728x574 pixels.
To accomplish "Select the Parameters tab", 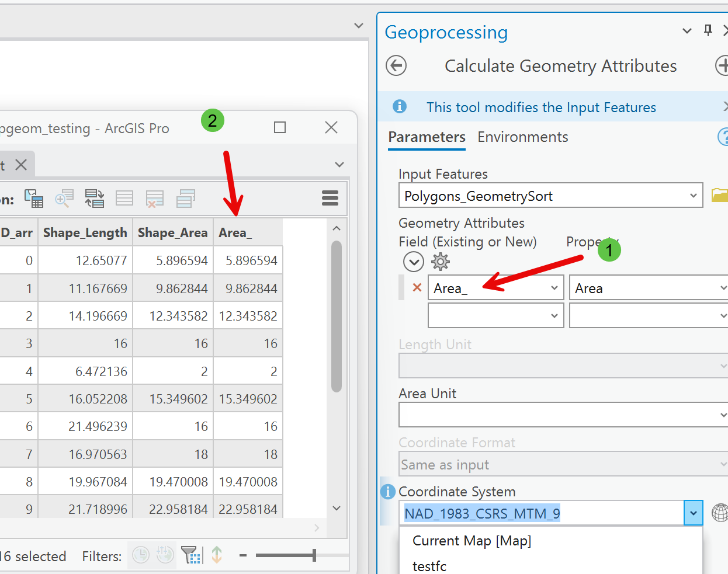I will (x=427, y=137).
